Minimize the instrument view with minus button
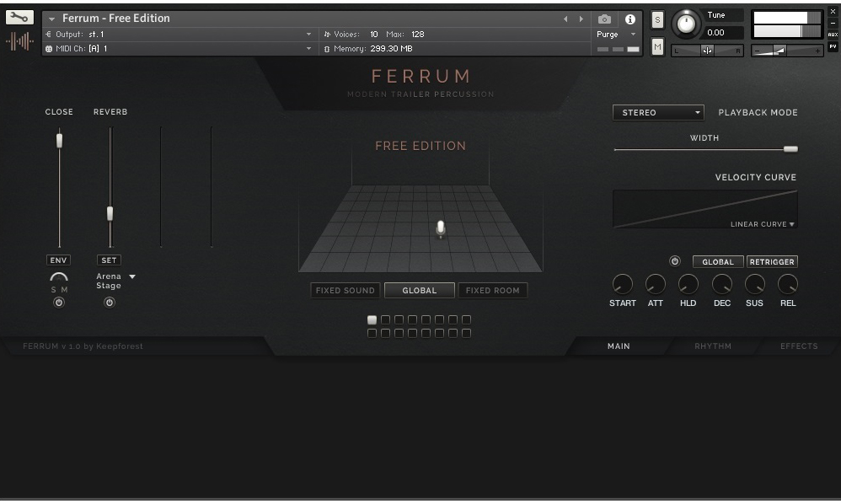 click(x=833, y=23)
